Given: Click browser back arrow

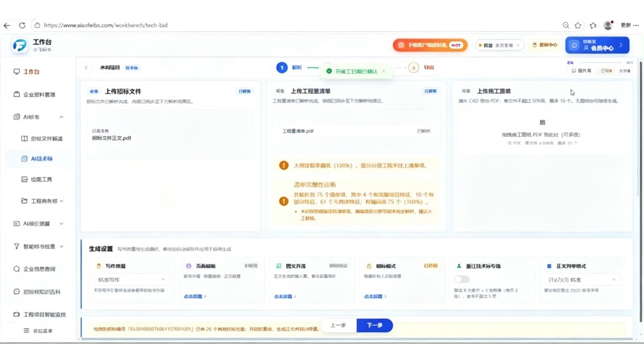Looking at the screenshot, I should pos(7,25).
